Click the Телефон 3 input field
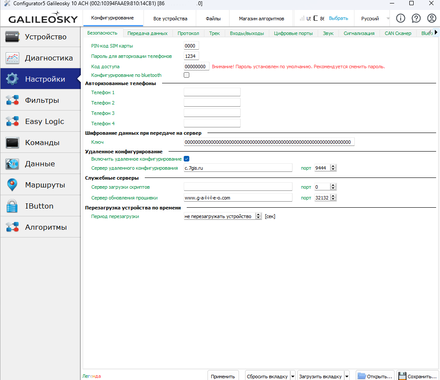The height and width of the screenshot is (380, 440). coord(212,113)
